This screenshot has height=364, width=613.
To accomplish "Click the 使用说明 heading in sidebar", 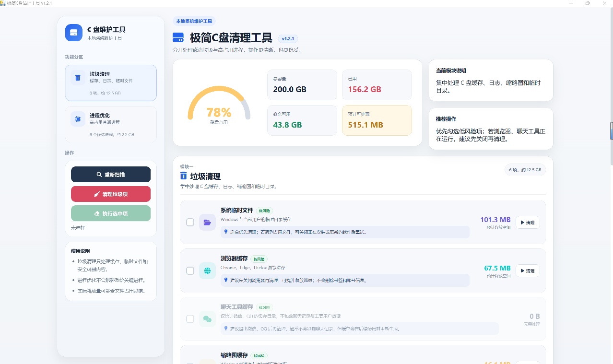I will 80,251.
